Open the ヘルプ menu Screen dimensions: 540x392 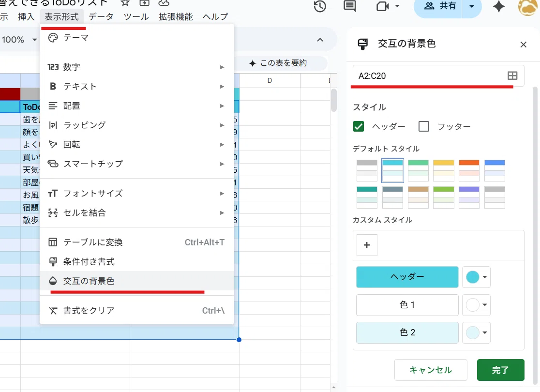tap(215, 16)
